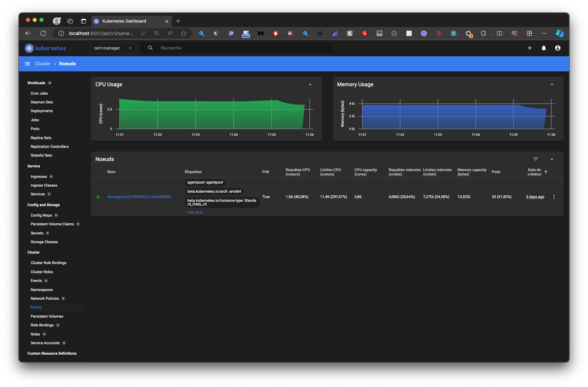Open Deployments in the sidebar
This screenshot has height=387, width=588.
tap(42, 111)
